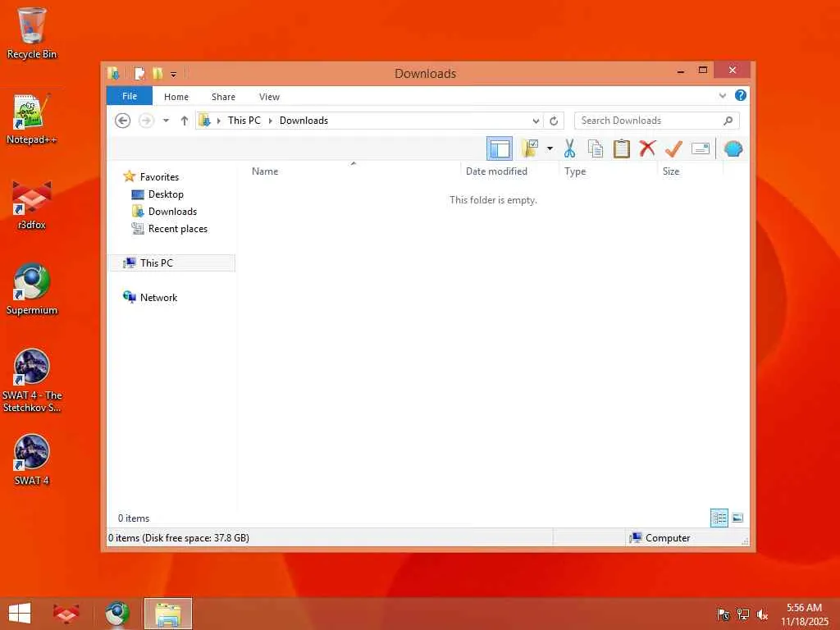Open the dropdown arrow next to folder options
This screenshot has height=630, width=840.
[x=550, y=148]
